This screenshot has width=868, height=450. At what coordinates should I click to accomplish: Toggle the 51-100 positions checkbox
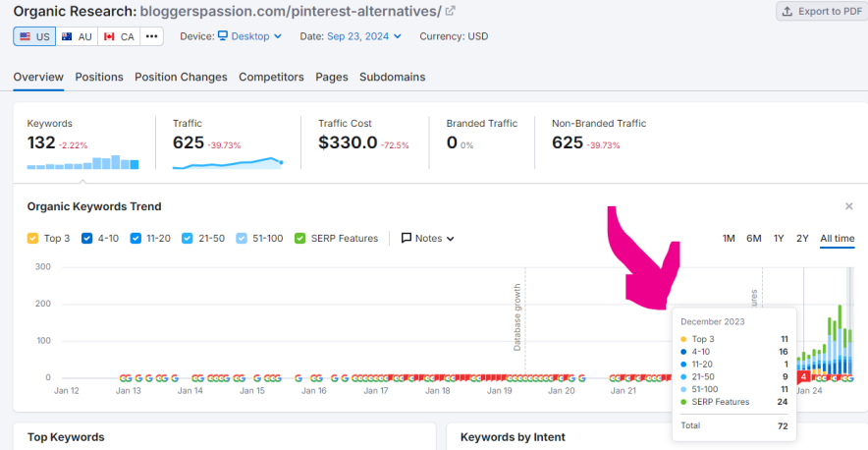(x=242, y=239)
